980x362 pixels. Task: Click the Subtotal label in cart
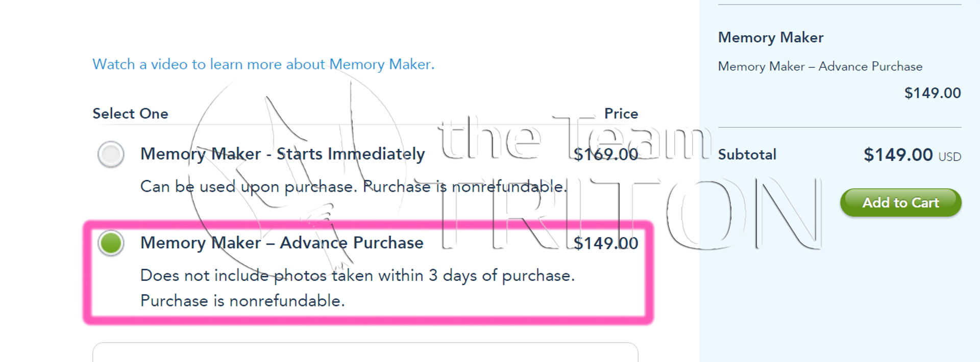(x=747, y=154)
